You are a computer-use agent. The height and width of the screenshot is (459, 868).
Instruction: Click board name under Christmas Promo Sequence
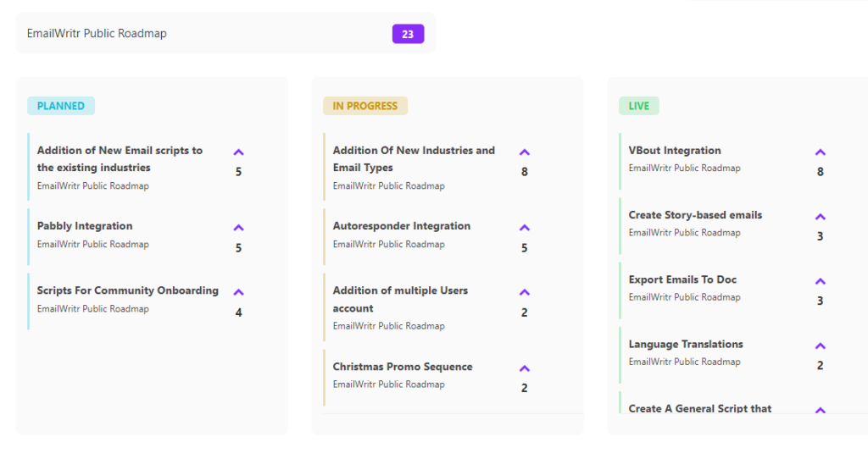pyautogui.click(x=388, y=384)
